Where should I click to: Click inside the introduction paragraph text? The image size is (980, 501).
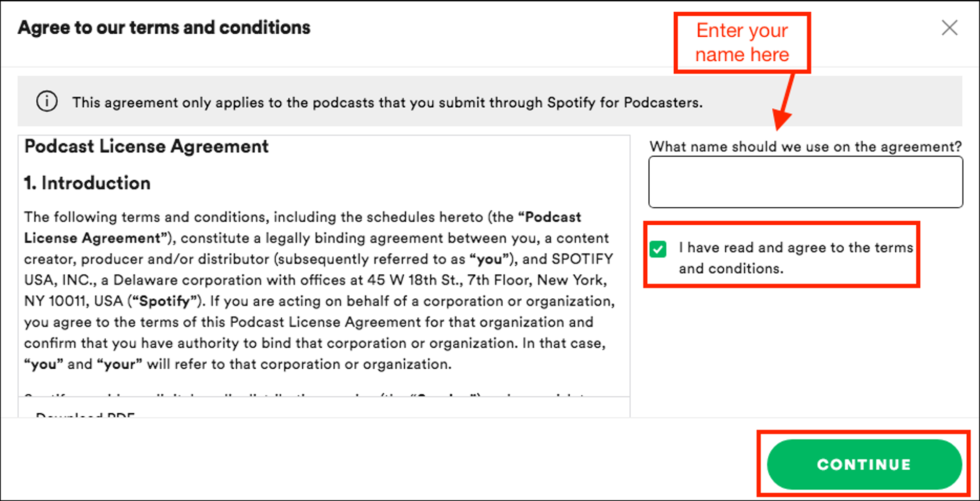pos(319,291)
